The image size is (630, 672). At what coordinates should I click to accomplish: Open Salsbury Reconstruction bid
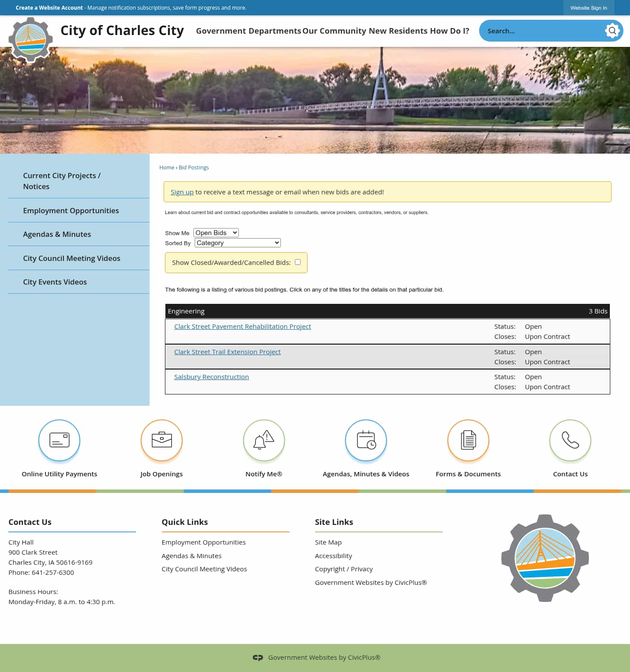[x=211, y=377]
